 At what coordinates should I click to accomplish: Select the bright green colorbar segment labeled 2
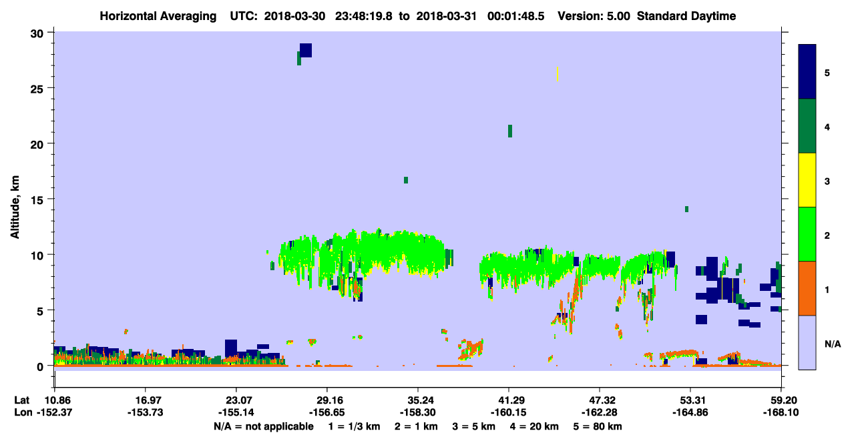(807, 234)
